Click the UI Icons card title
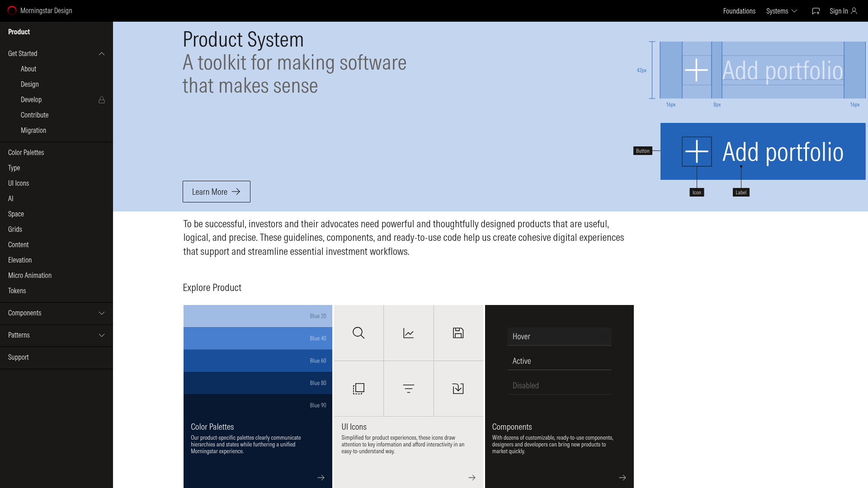This screenshot has height=488, width=868. [x=354, y=427]
